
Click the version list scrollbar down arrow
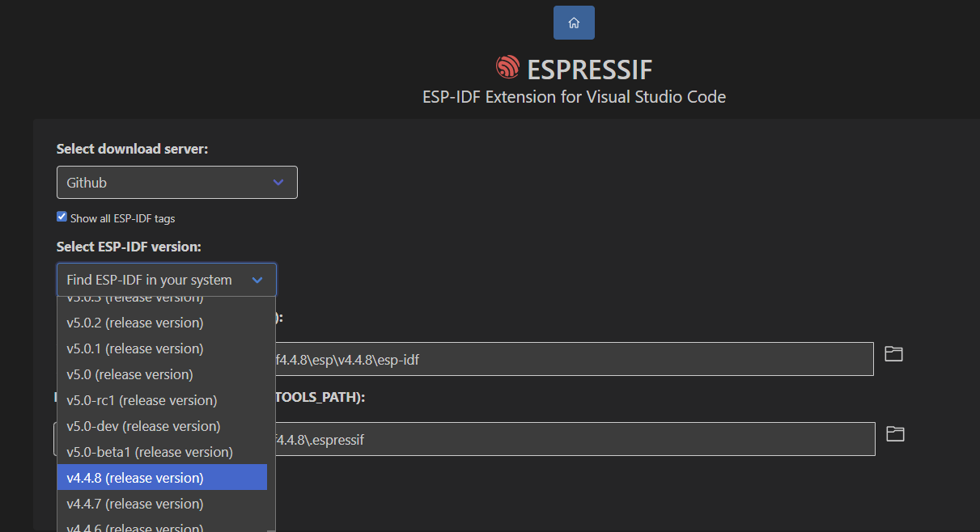pos(271,528)
